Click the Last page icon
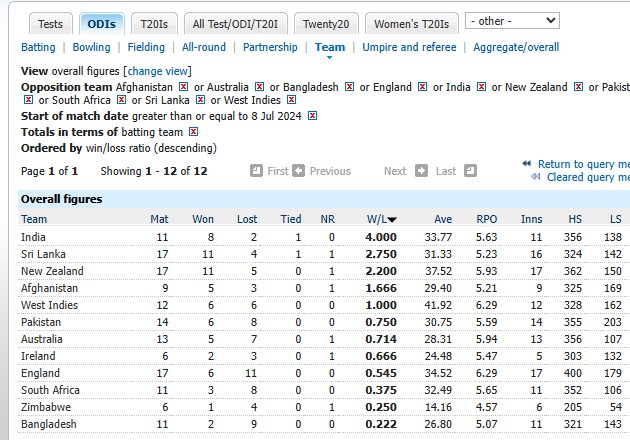Screen dimensions: 630x440 pos(470,171)
